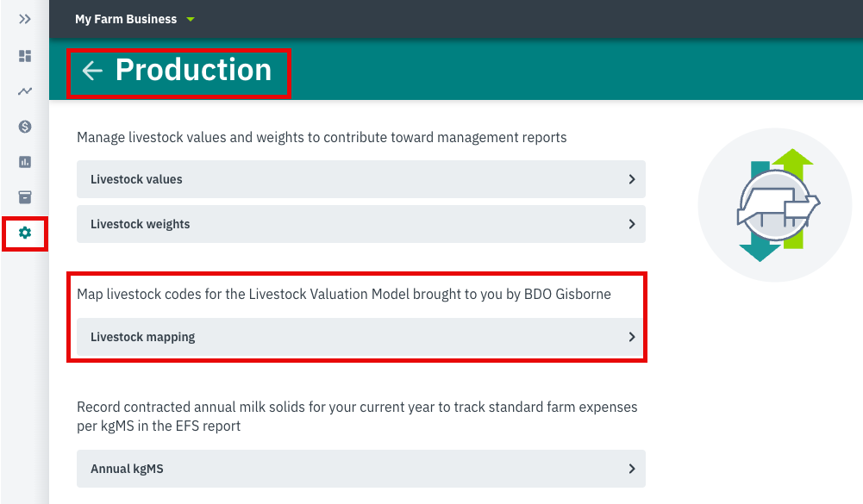Open the archive box icon in sidebar
Image resolution: width=863 pixels, height=504 pixels.
click(24, 196)
